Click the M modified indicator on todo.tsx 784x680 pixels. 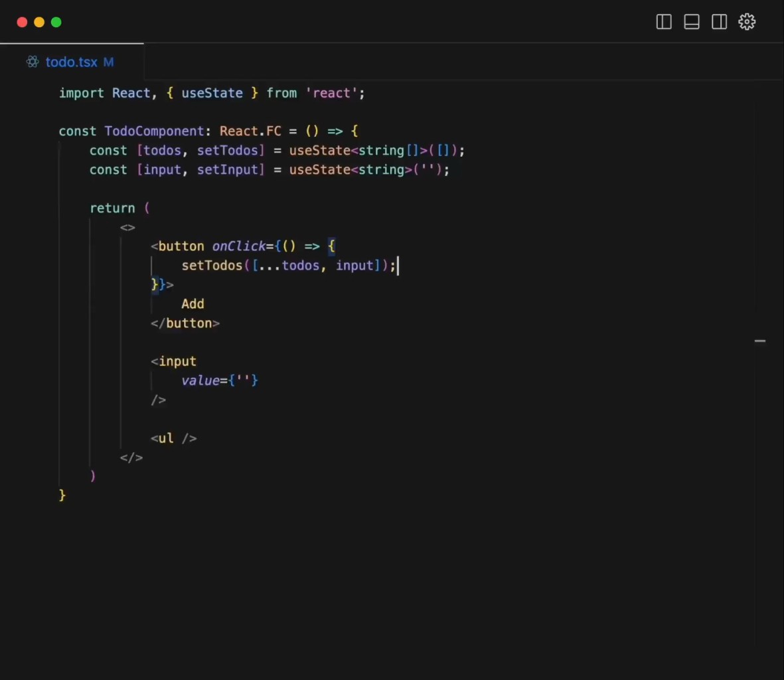pyautogui.click(x=108, y=62)
